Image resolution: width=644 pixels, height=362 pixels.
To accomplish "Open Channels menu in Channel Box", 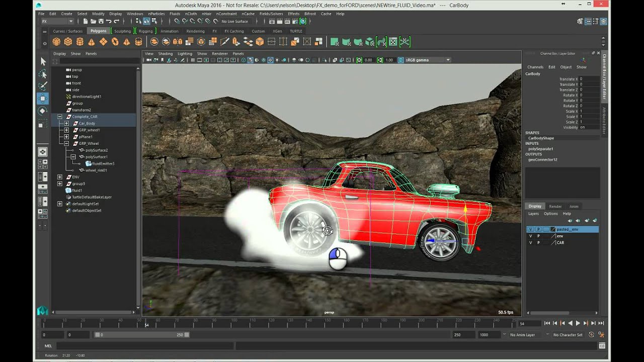I will pyautogui.click(x=535, y=67).
